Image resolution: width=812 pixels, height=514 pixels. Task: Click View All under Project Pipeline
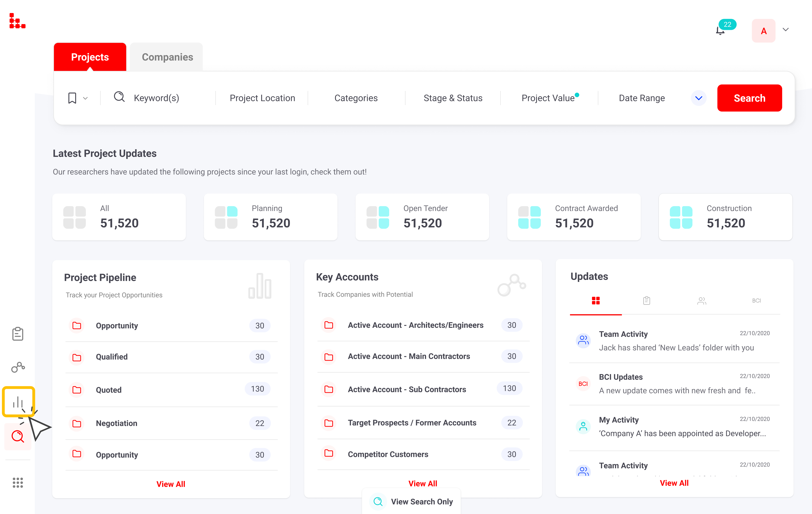point(171,484)
